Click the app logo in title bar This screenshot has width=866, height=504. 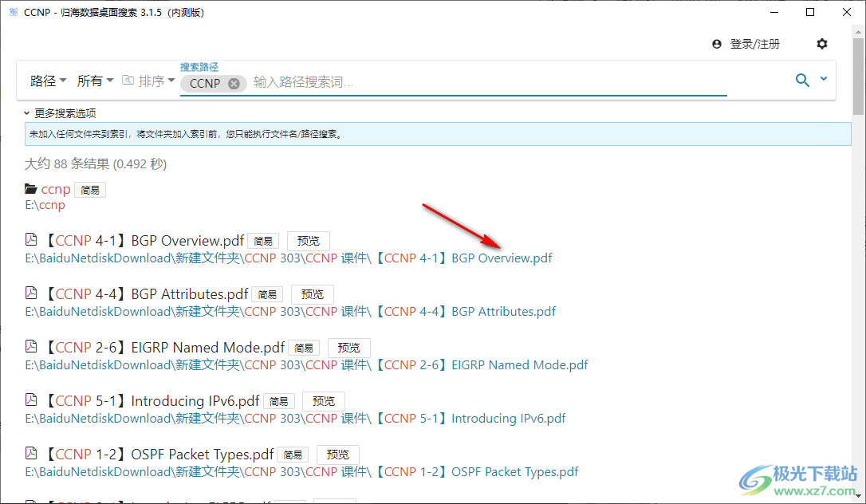click(x=14, y=12)
